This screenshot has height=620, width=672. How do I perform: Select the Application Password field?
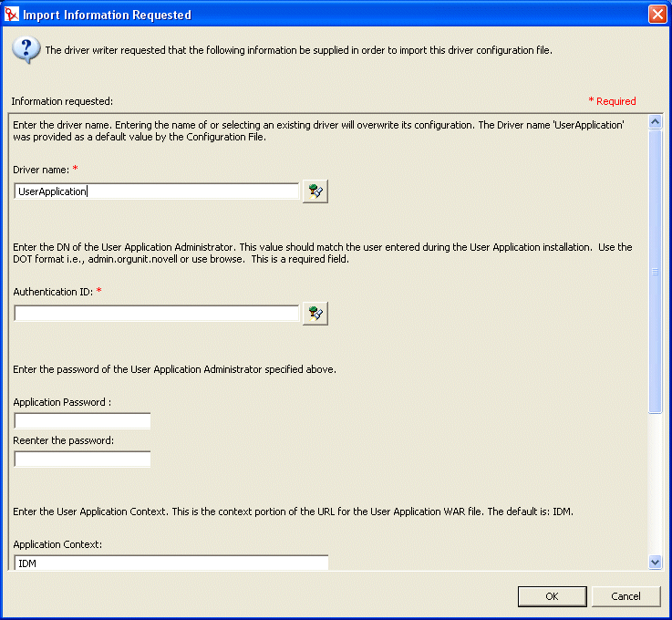coord(82,420)
